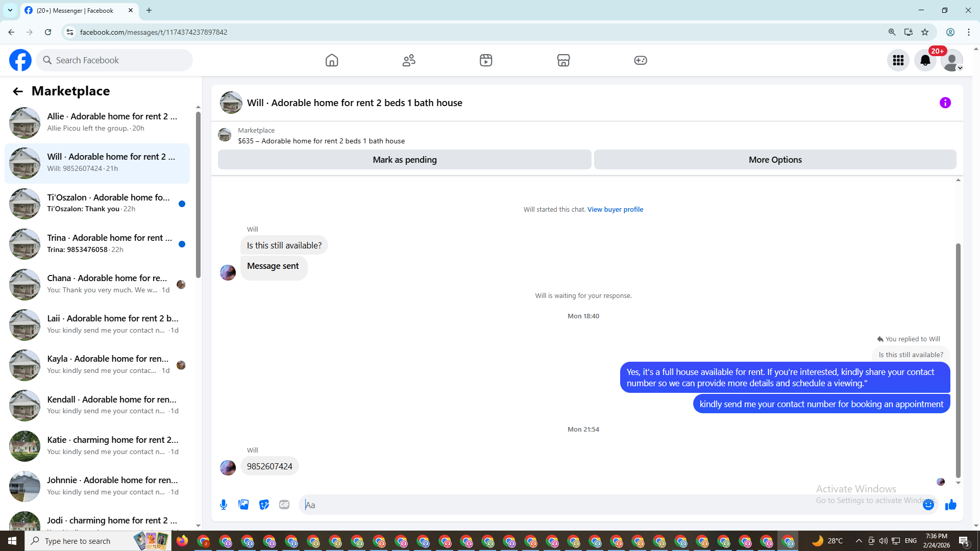Send a thumbs-up like

point(950,505)
